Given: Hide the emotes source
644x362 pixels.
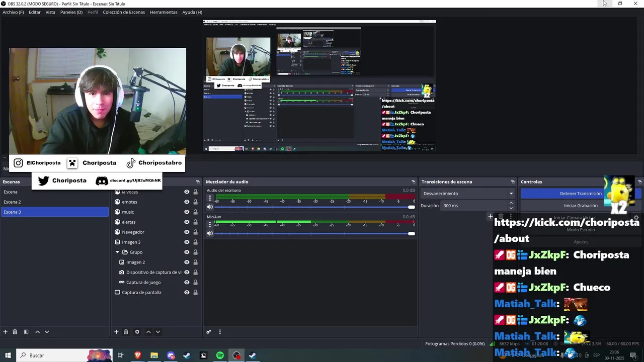Looking at the screenshot, I should pos(187,202).
